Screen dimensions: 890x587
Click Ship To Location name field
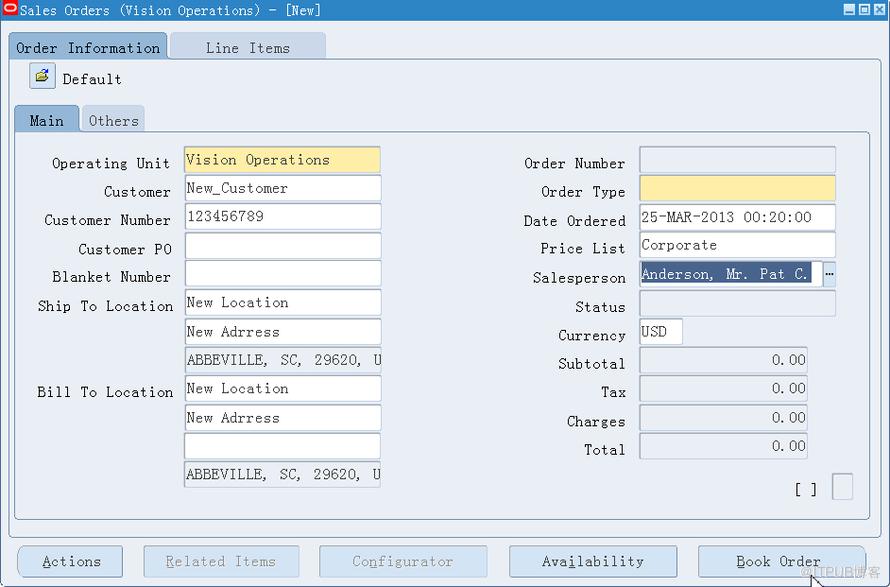283,303
